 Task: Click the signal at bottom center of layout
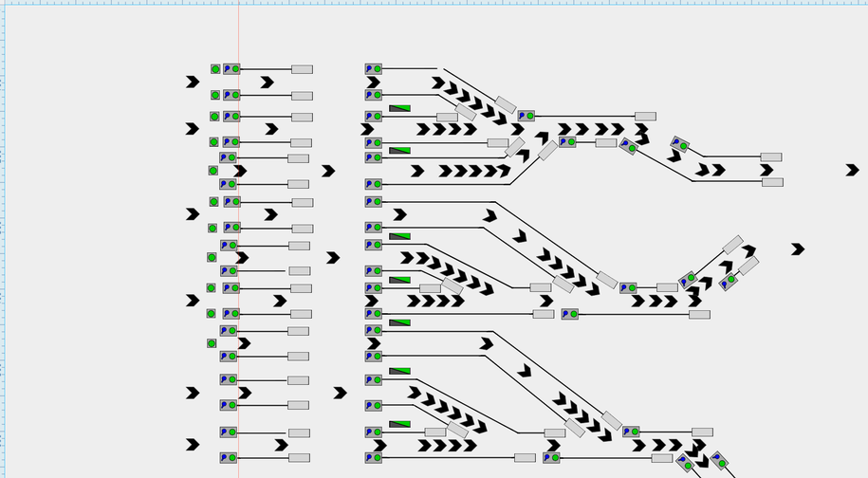click(550, 457)
